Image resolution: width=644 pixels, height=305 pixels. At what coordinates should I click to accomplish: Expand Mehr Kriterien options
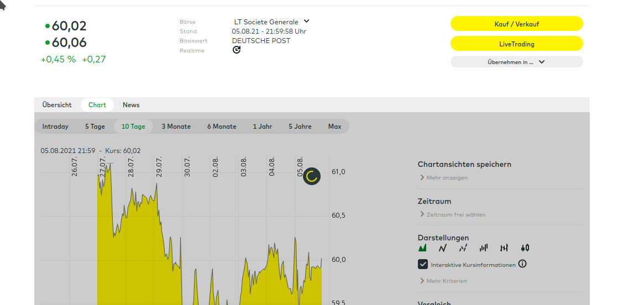tap(446, 281)
